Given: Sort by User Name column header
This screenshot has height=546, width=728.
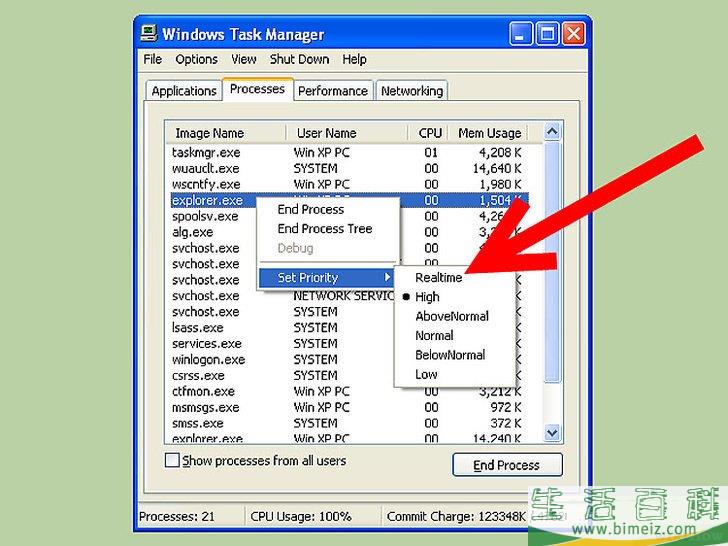Looking at the screenshot, I should (347, 133).
